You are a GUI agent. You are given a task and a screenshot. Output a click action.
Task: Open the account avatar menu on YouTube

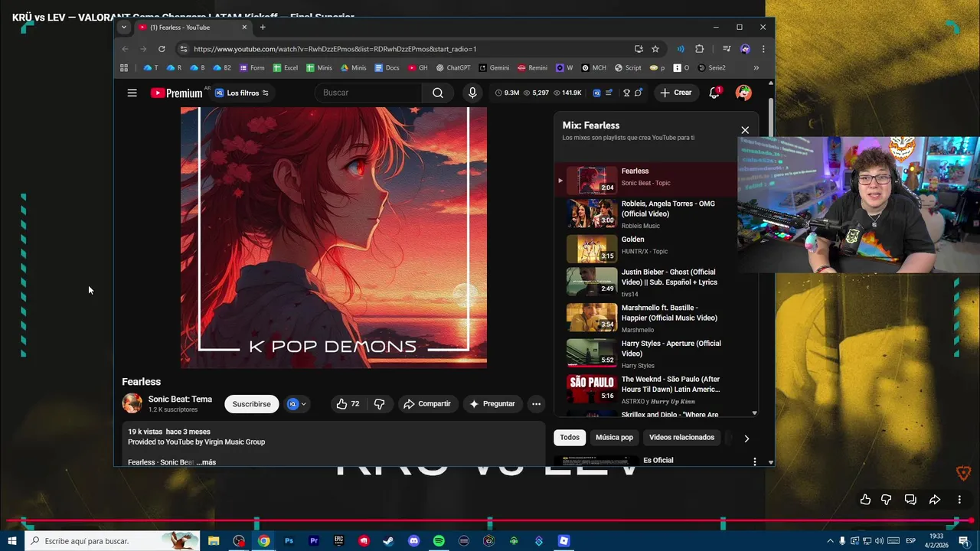pos(743,93)
